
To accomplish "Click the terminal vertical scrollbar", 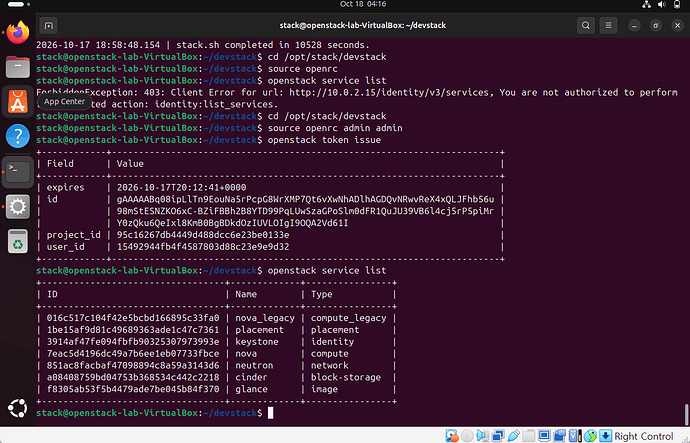I will 686,414.
